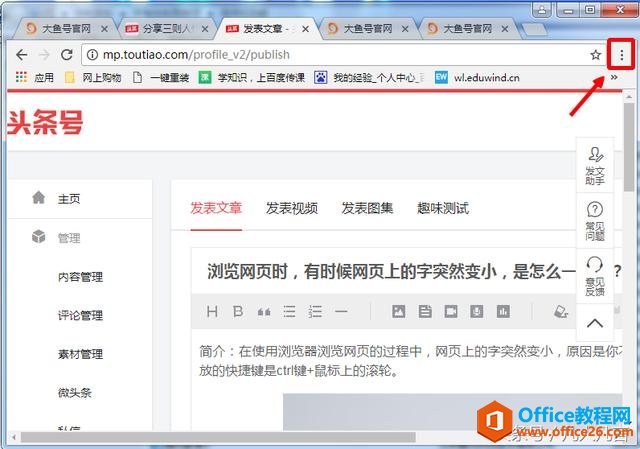Open the 我的经验_个人中心 bookmark
Image resolution: width=640 pixels, height=449 pixels.
(369, 77)
